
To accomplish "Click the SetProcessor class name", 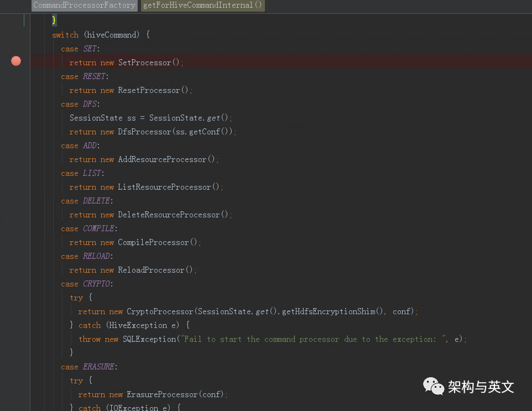I will [x=144, y=63].
